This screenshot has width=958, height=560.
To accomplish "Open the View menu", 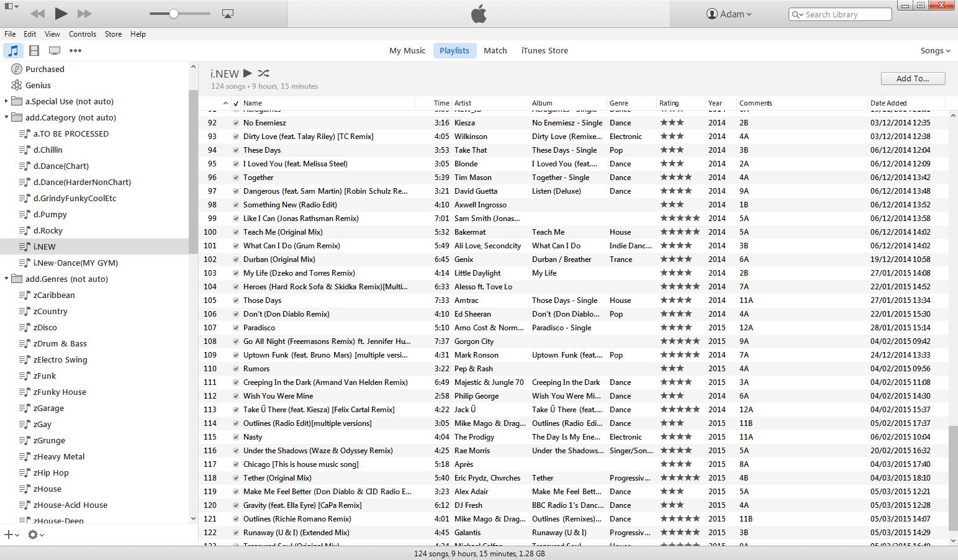I will [x=52, y=34].
